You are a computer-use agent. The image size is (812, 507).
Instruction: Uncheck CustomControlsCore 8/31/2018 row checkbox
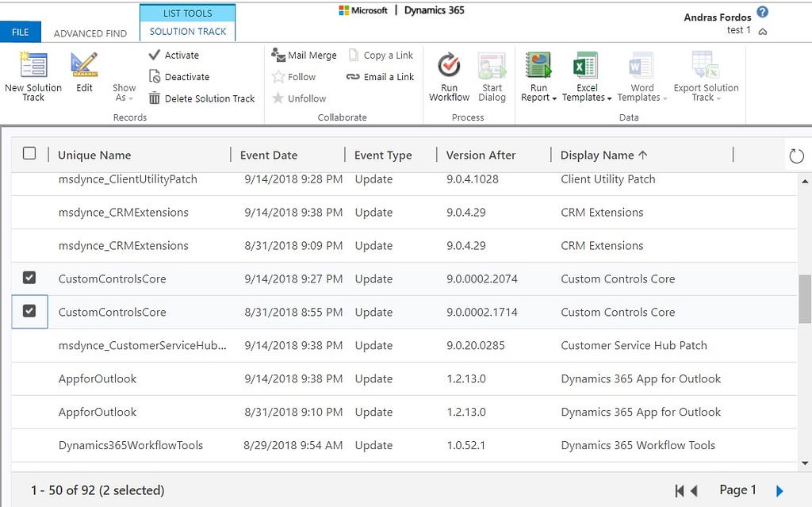click(x=29, y=311)
